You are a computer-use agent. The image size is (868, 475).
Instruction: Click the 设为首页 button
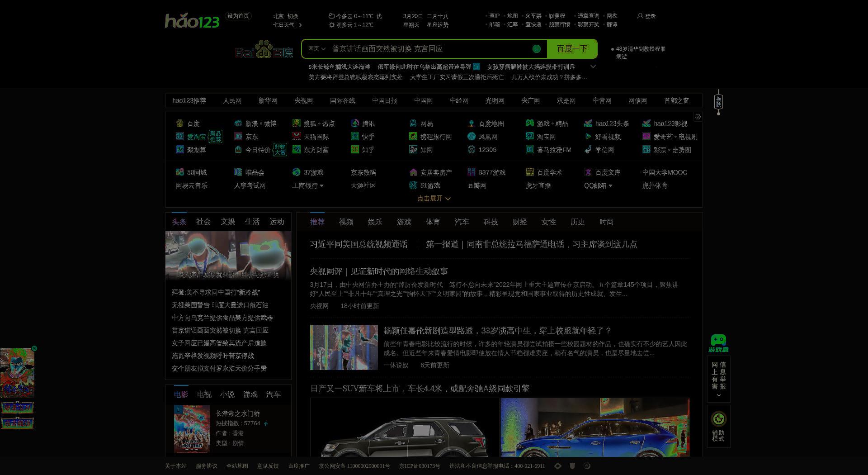tap(238, 16)
